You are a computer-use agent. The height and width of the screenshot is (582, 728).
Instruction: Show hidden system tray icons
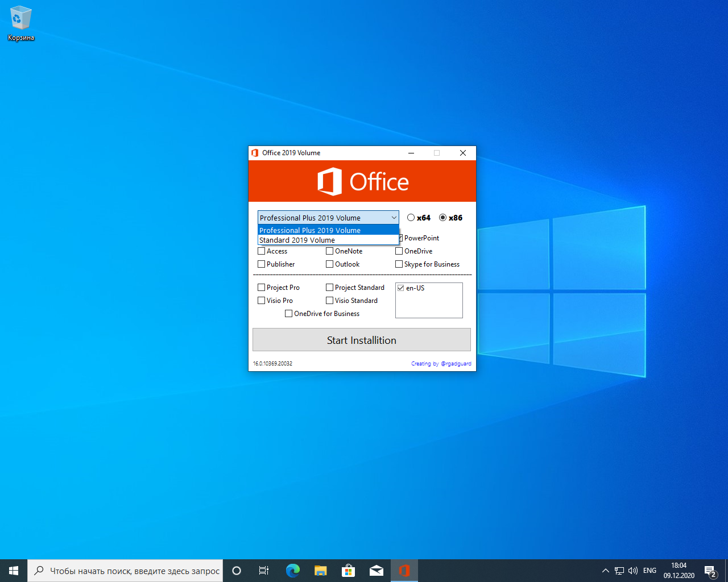tap(606, 571)
